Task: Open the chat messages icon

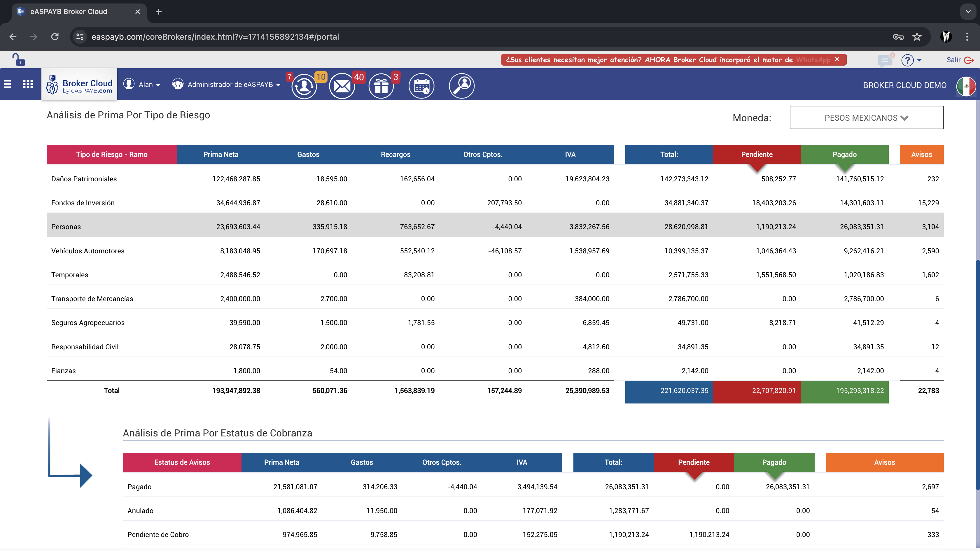Action: point(885,60)
